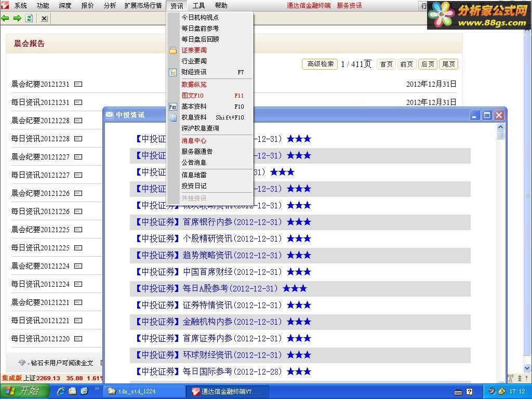Click the 中投资讯 window scrollbar up arrow
Viewport: 532px width, 399px height.
coord(500,127)
